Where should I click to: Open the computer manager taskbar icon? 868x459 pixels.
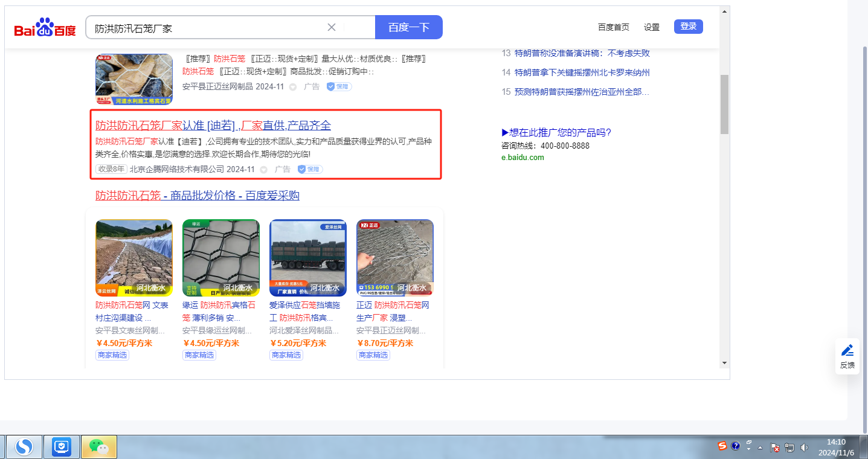pos(62,447)
